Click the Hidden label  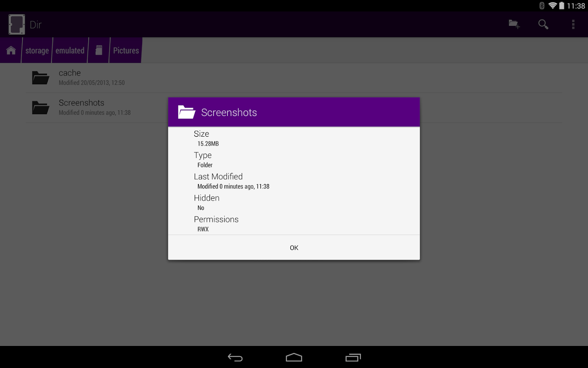(x=207, y=198)
